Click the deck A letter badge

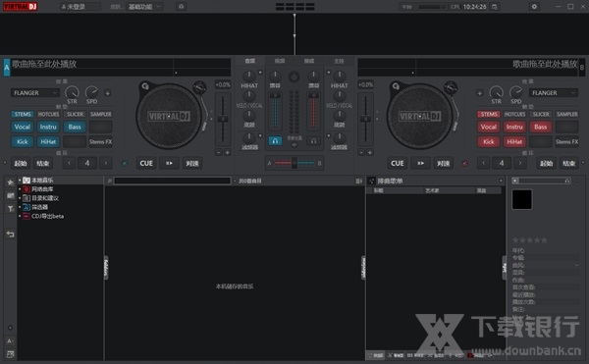point(7,68)
